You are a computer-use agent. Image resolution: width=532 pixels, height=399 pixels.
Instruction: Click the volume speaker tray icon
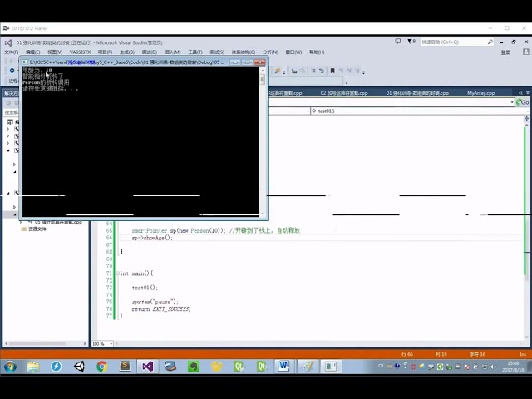point(493,367)
